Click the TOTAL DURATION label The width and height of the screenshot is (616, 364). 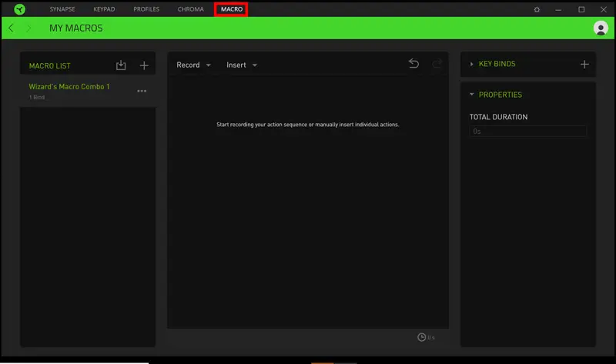coord(498,117)
